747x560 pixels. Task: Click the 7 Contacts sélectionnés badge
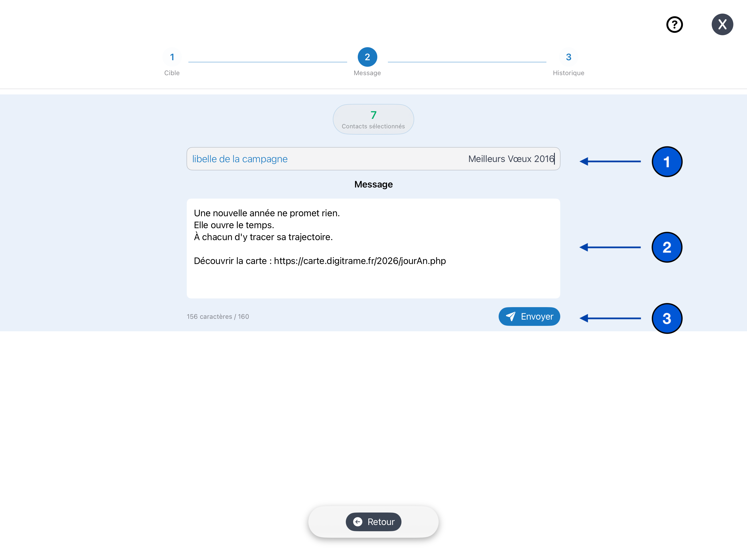pos(373,119)
